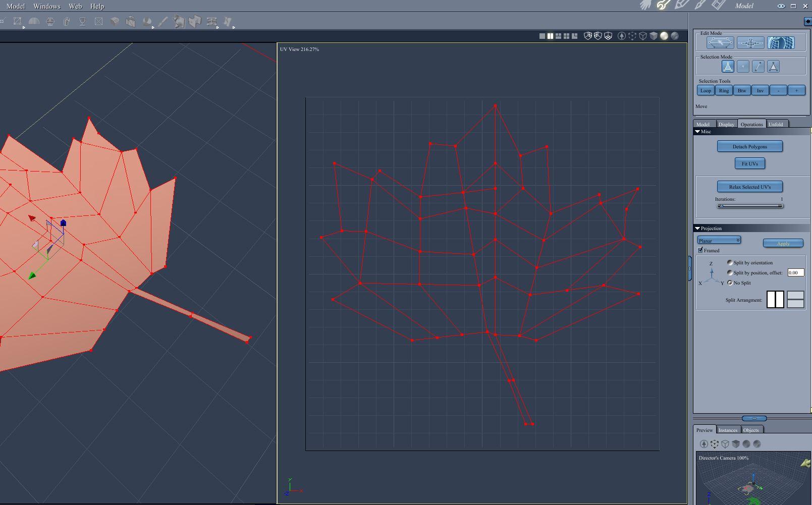812x505 pixels.
Task: Switch to two-column view layout
Action: pos(550,36)
